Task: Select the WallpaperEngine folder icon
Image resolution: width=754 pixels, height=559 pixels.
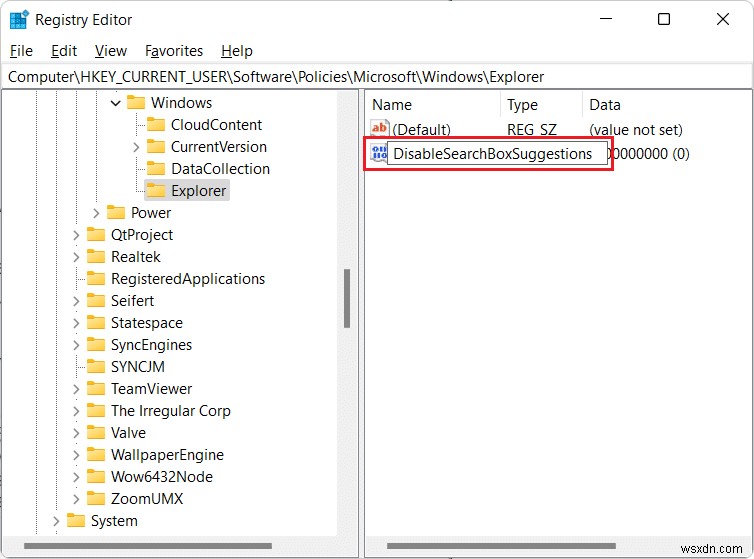Action: click(x=96, y=455)
